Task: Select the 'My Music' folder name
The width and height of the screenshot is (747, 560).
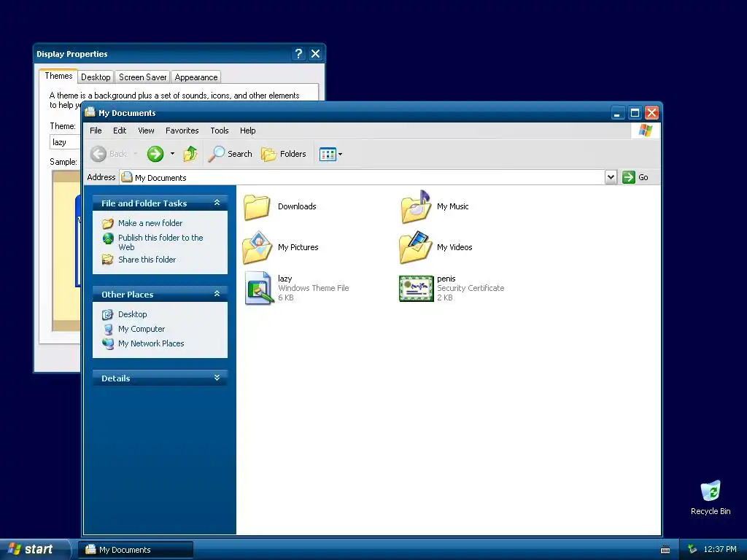Action: [452, 206]
